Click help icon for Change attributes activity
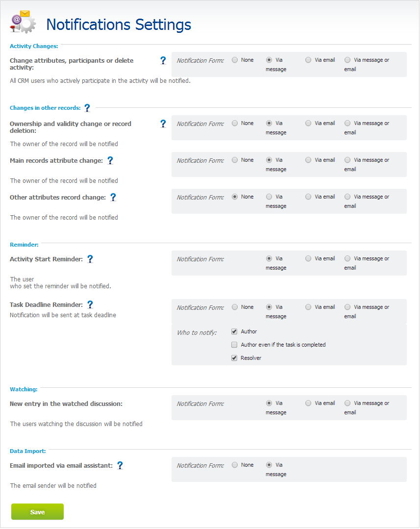Viewport: 420px width, 529px height. click(x=163, y=60)
